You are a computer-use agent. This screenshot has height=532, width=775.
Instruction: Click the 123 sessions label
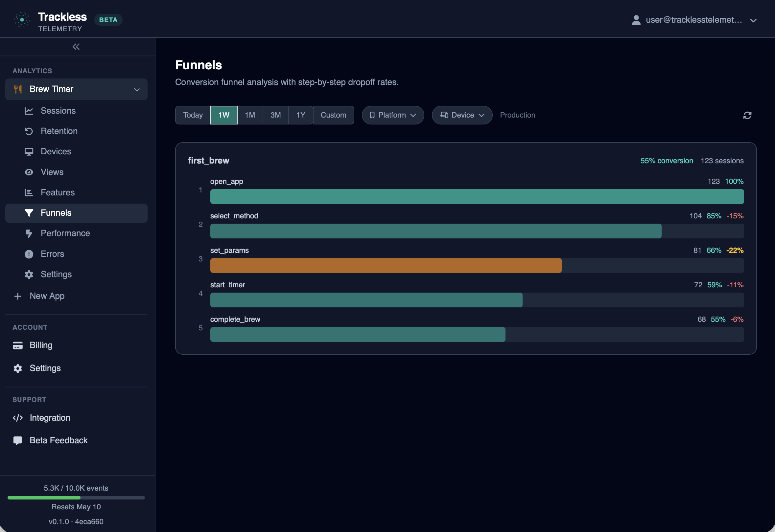[x=722, y=161]
